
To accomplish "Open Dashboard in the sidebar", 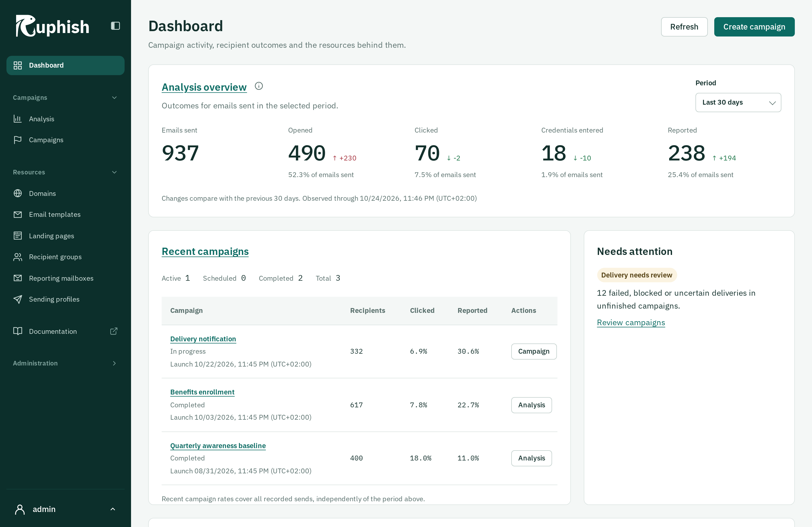I will 66,65.
